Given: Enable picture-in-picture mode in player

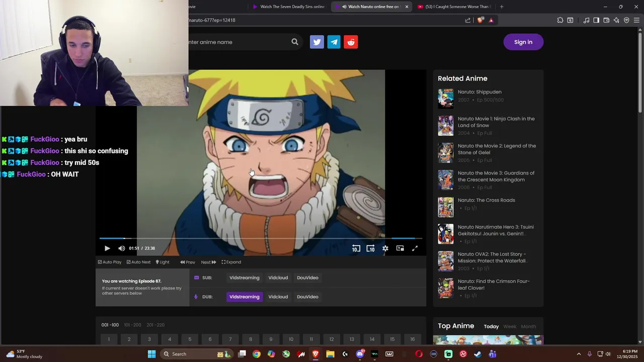Looking at the screenshot, I should pos(400,248).
